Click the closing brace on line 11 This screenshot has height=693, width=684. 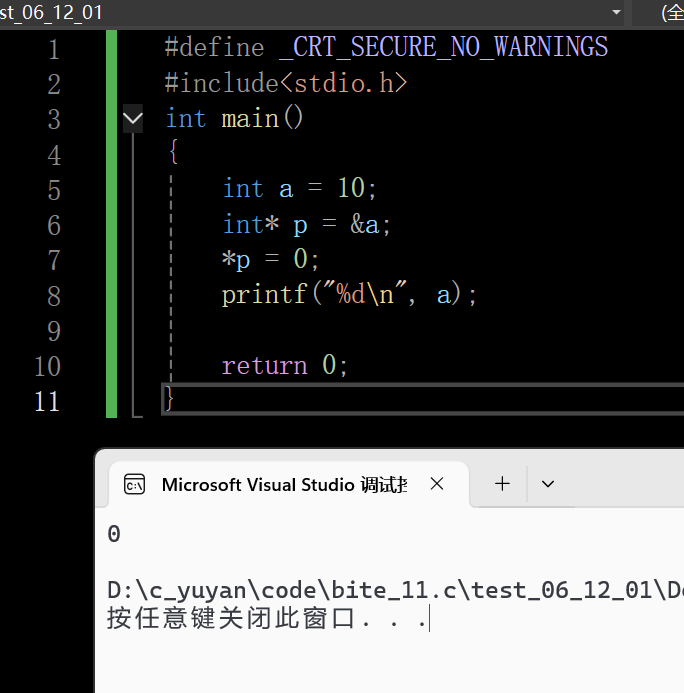click(169, 399)
